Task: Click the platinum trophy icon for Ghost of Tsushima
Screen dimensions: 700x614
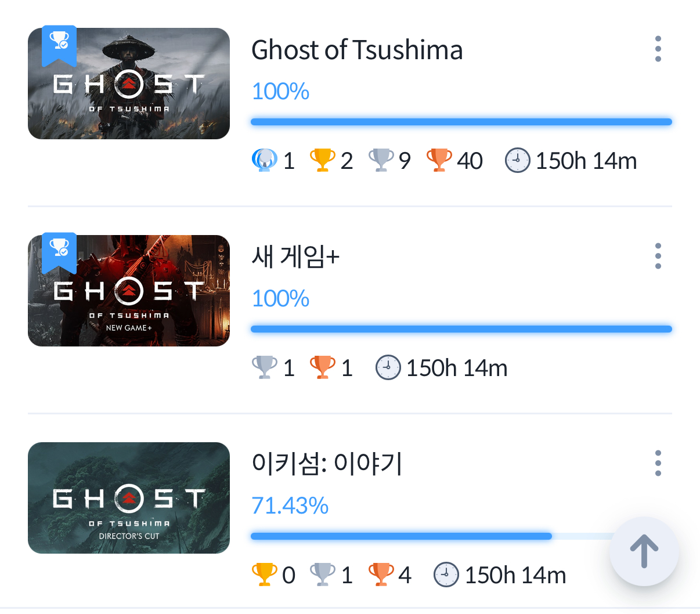Action: 264,160
